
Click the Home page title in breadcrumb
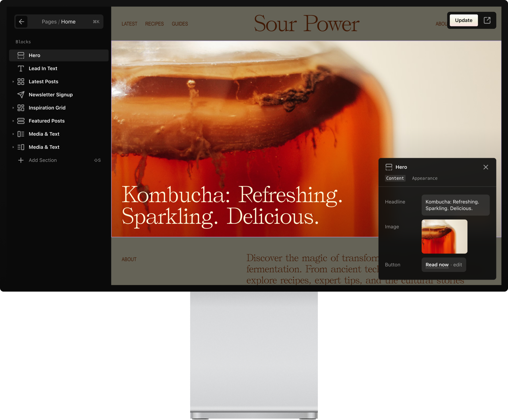point(68,22)
